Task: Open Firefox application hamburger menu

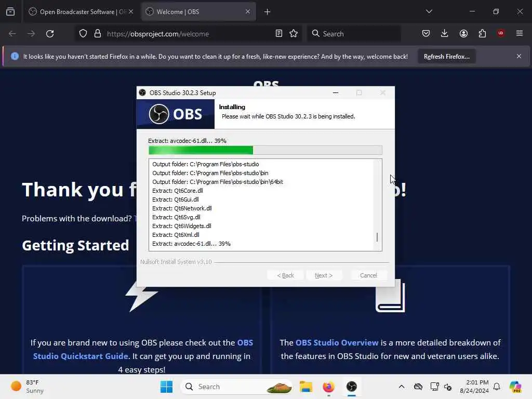Action: tap(520, 33)
